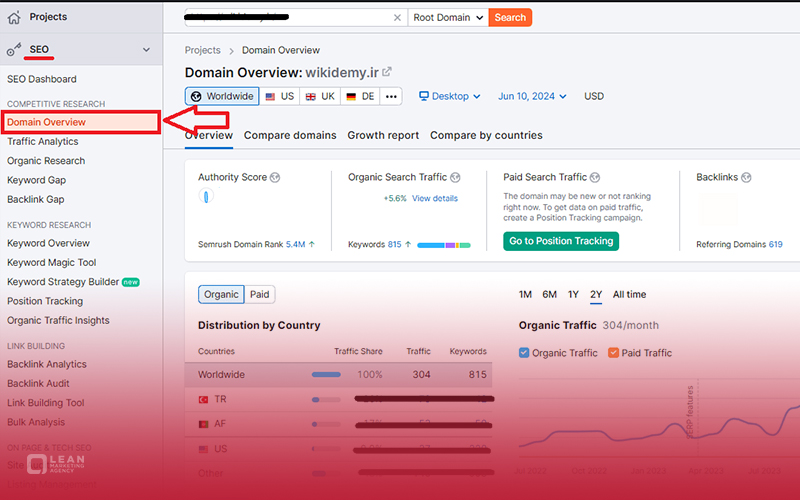Open the Jun 10, 2024 date dropdown

pos(532,96)
